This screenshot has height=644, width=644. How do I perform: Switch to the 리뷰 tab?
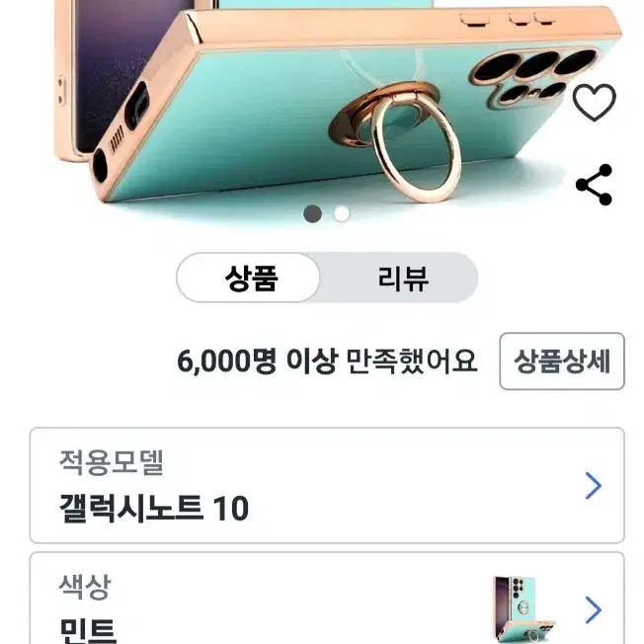[403, 279]
